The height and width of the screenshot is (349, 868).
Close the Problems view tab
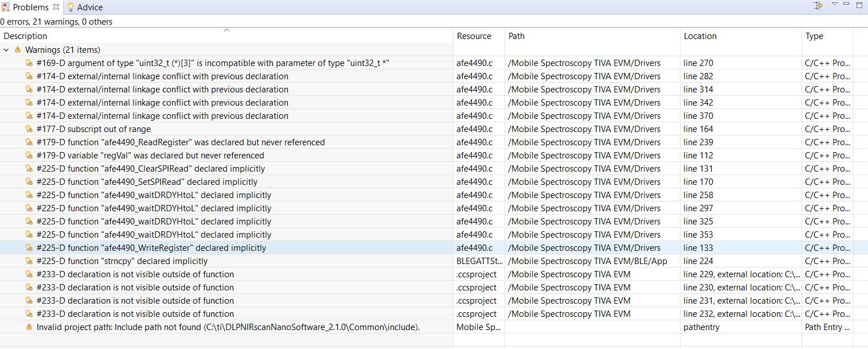[56, 7]
